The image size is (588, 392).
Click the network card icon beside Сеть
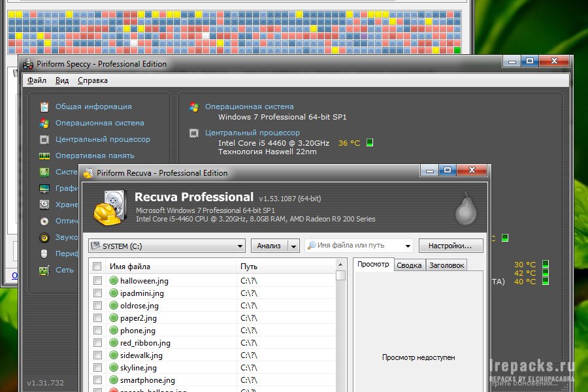(x=44, y=270)
